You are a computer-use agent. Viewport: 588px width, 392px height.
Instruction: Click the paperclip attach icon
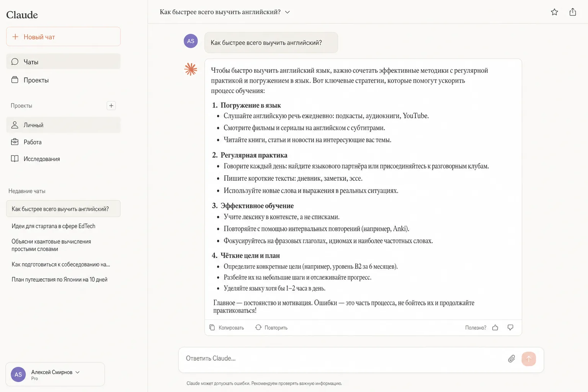click(x=511, y=359)
